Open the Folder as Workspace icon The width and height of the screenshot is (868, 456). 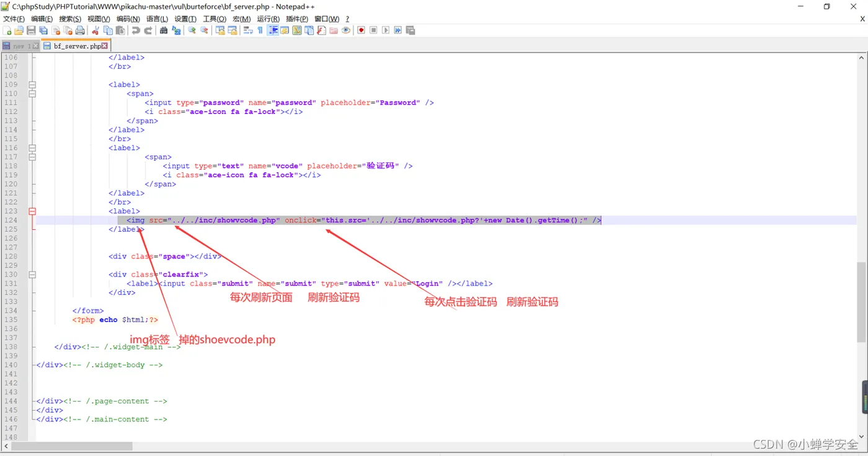334,30
